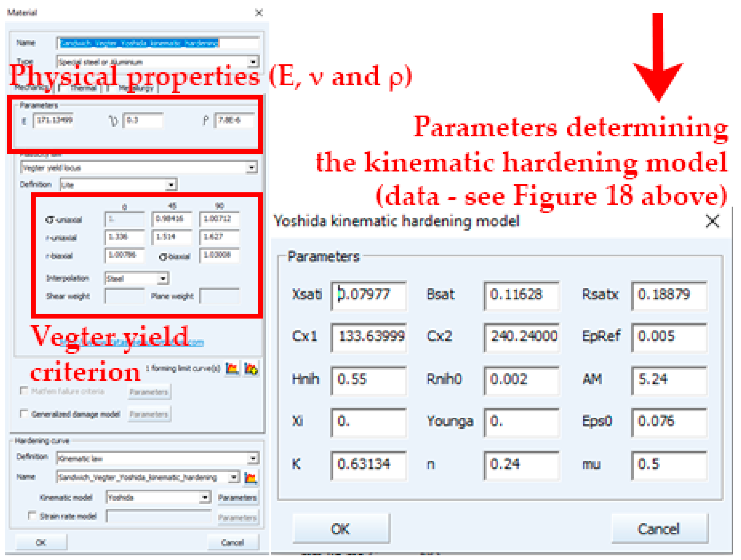Open the Interpolation Steel dropdown
The height and width of the screenshot is (560, 741).
point(163,279)
